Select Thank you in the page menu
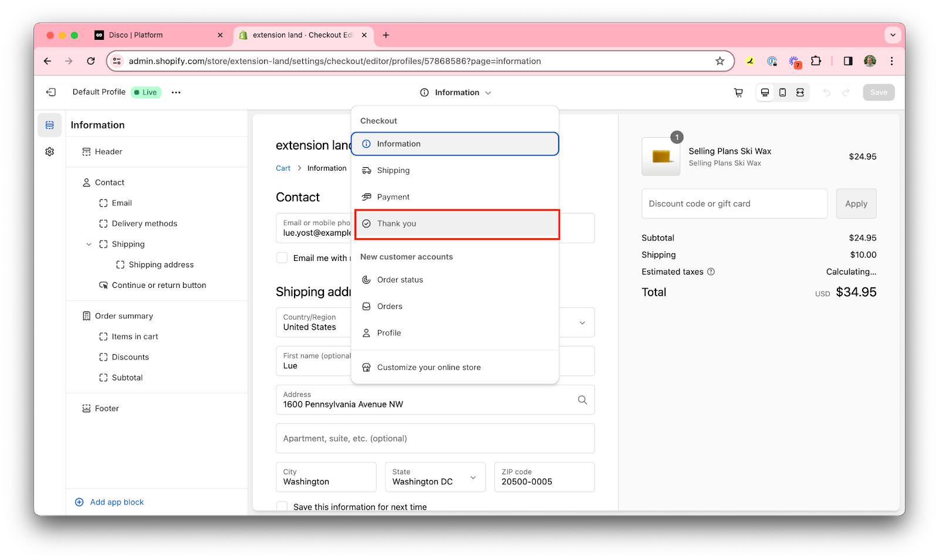 pyautogui.click(x=457, y=223)
